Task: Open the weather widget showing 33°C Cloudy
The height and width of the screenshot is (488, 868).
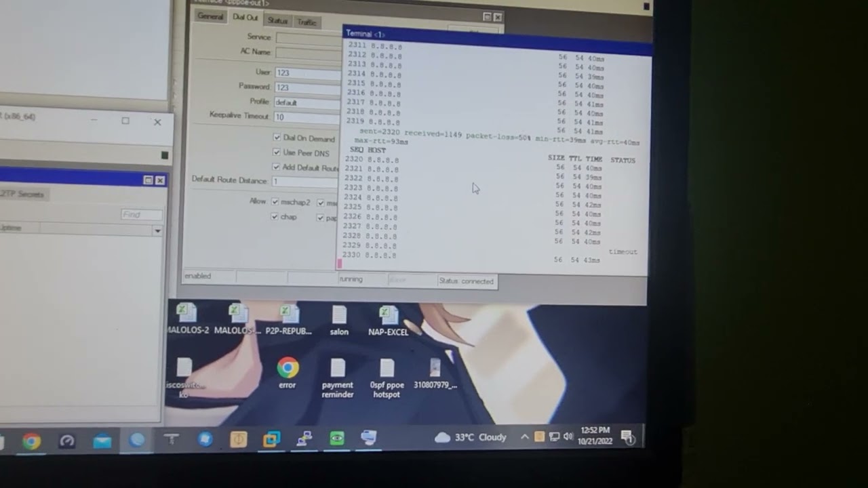Action: click(x=470, y=438)
